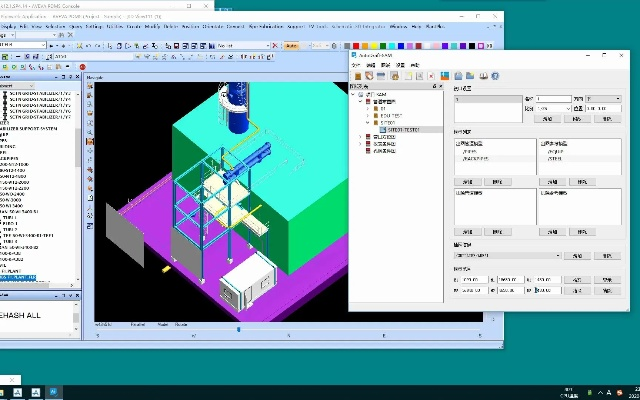This screenshot has width=640, height=400.
Task: Click the blue slider marker below 3D view
Action: pyautogui.click(x=238, y=329)
